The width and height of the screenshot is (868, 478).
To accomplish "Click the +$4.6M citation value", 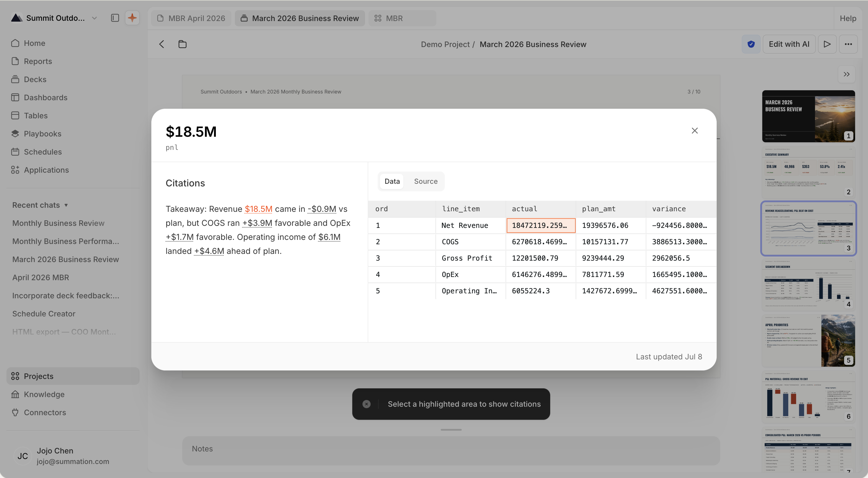I will (x=209, y=251).
